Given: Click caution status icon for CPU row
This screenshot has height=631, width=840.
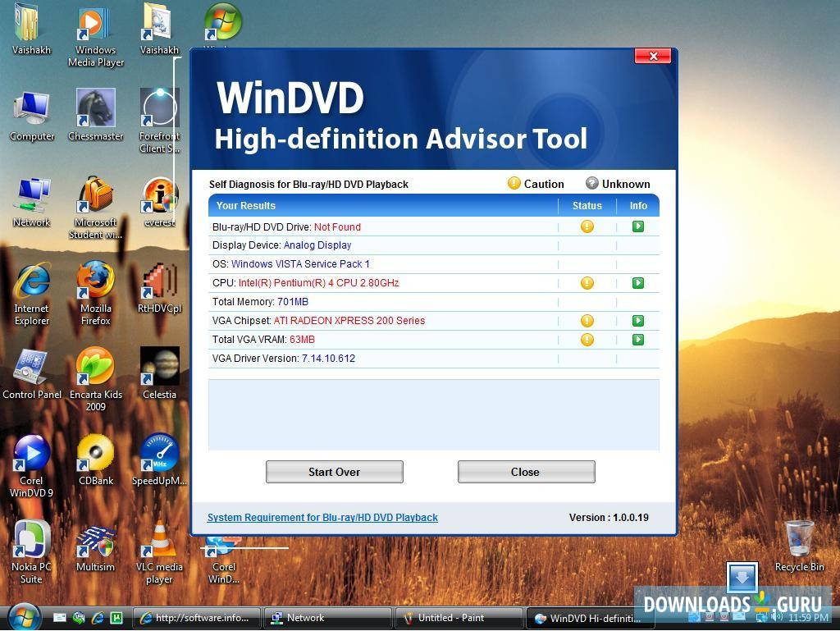Looking at the screenshot, I should pyautogui.click(x=587, y=283).
